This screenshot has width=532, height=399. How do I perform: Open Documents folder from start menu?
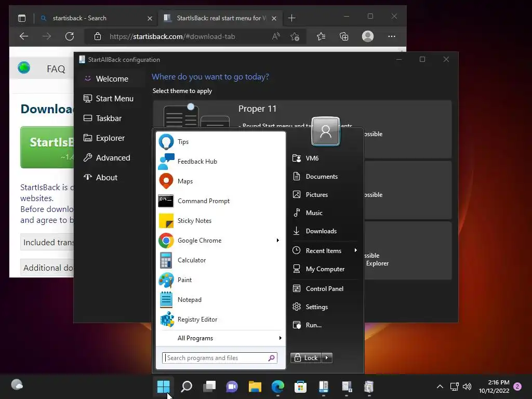click(x=325, y=177)
